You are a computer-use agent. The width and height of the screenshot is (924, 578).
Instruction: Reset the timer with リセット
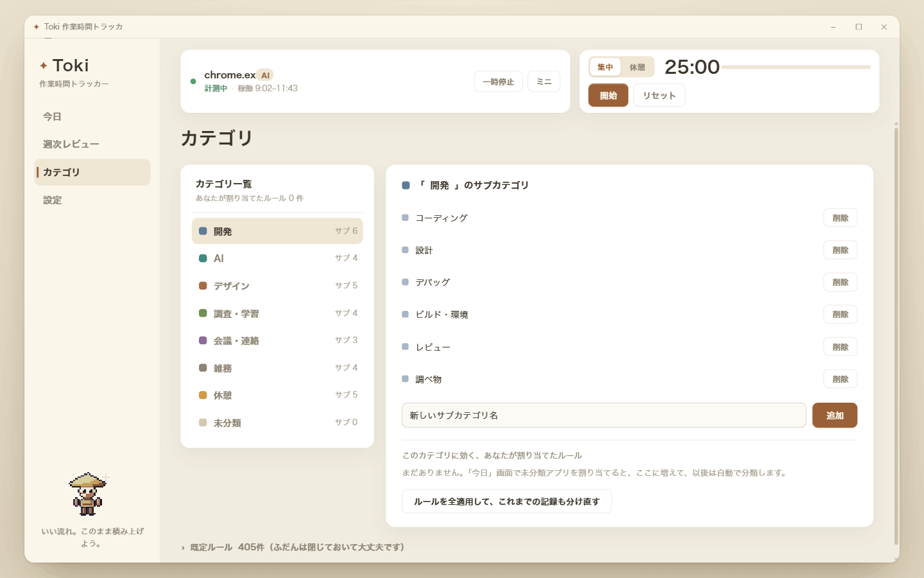click(x=659, y=95)
